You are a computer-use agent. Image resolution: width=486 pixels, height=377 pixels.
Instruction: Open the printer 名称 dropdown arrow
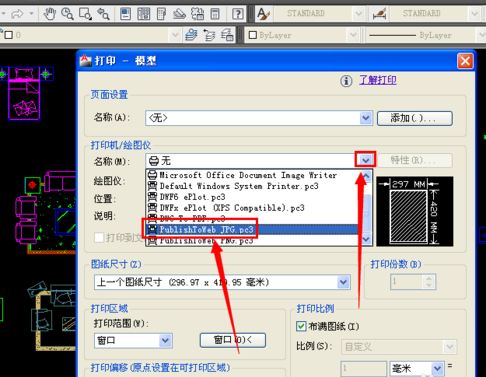pyautogui.click(x=366, y=161)
